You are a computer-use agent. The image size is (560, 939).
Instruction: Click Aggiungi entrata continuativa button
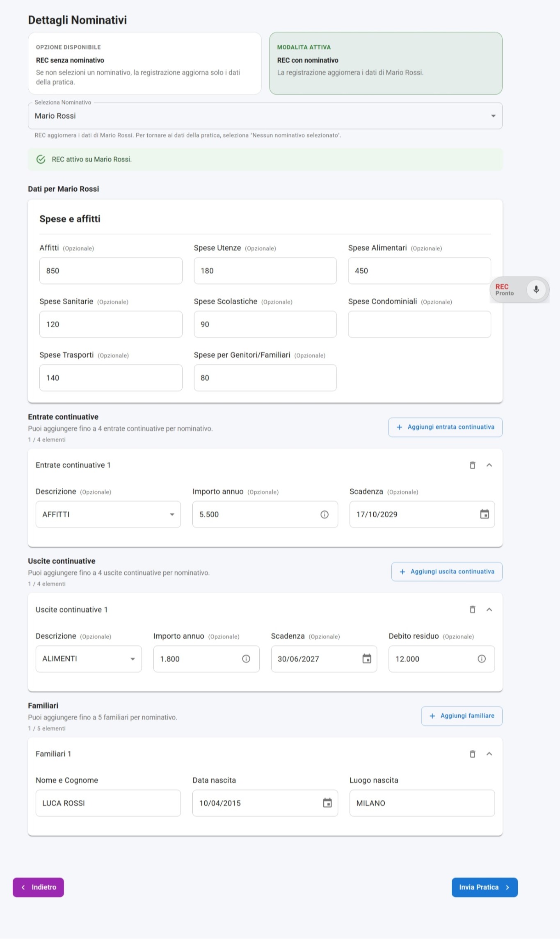445,427
